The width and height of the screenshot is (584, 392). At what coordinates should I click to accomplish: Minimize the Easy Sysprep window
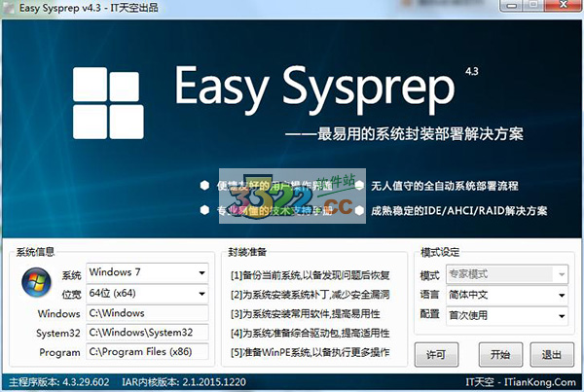coord(511,5)
